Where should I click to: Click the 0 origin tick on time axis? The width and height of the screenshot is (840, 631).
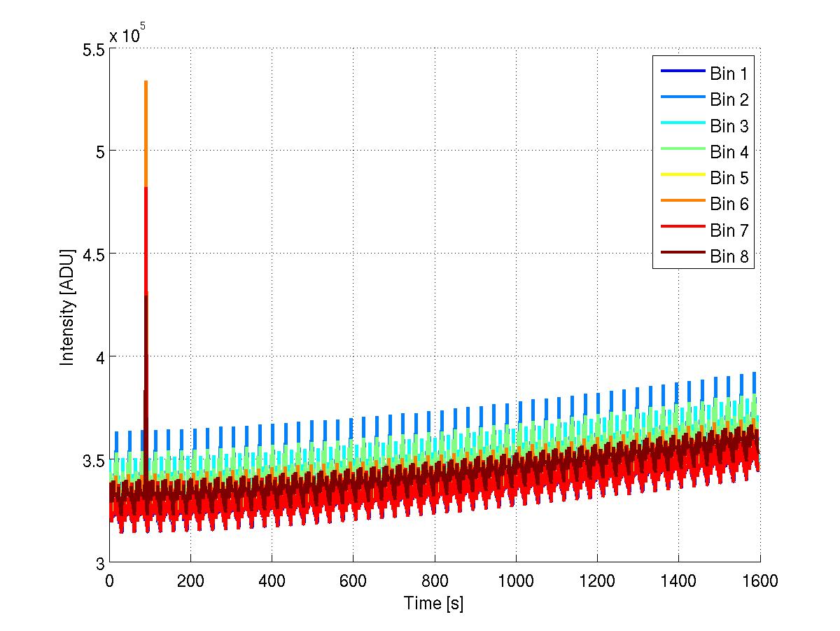109,581
